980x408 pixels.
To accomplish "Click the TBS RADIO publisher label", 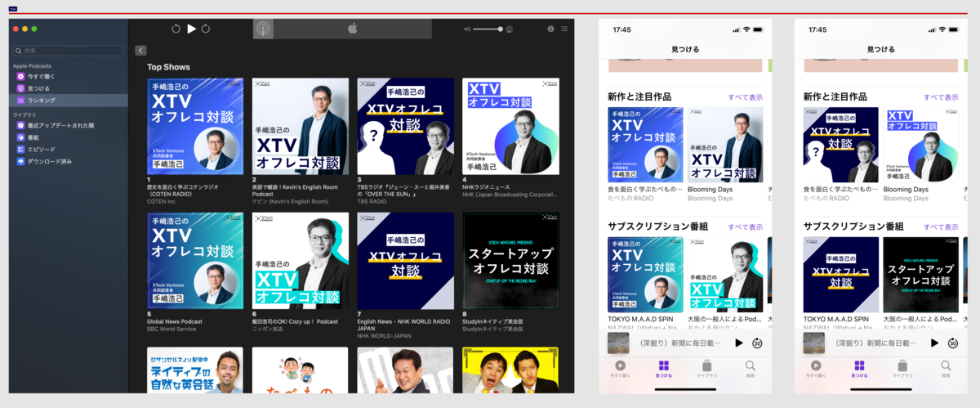I will [x=372, y=201].
